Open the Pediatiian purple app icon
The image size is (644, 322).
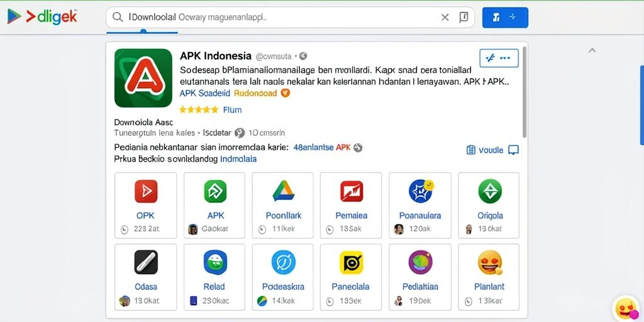point(421,262)
